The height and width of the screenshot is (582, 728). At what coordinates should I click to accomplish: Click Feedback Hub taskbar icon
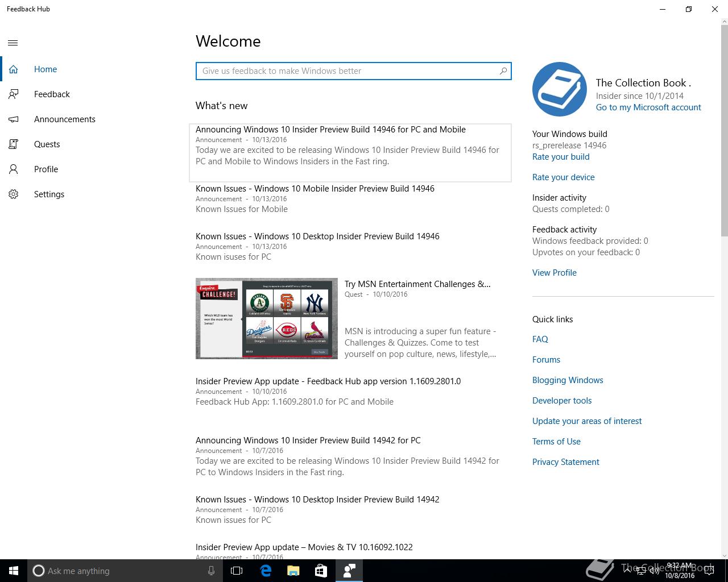(349, 571)
